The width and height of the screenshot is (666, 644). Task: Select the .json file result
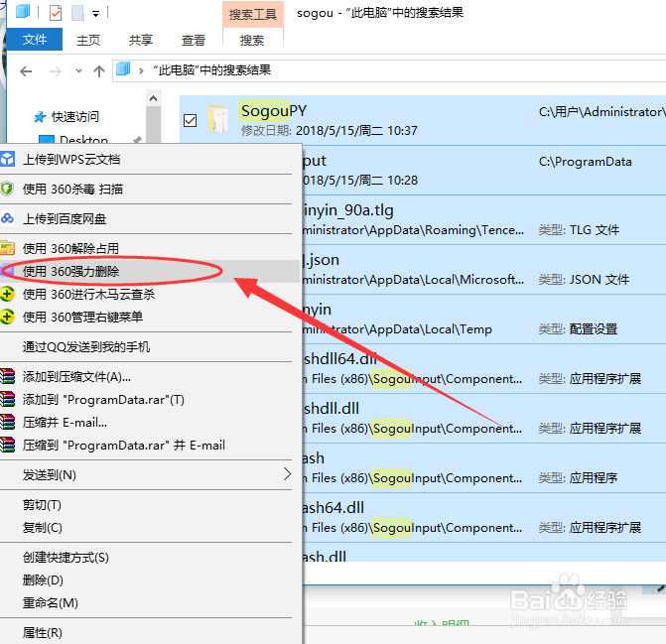484,269
